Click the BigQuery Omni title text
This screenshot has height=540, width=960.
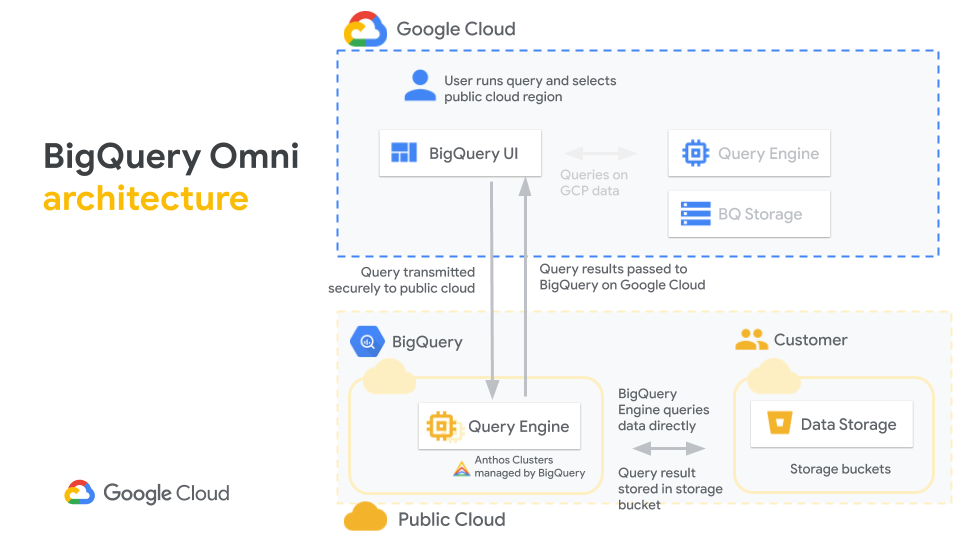(171, 156)
